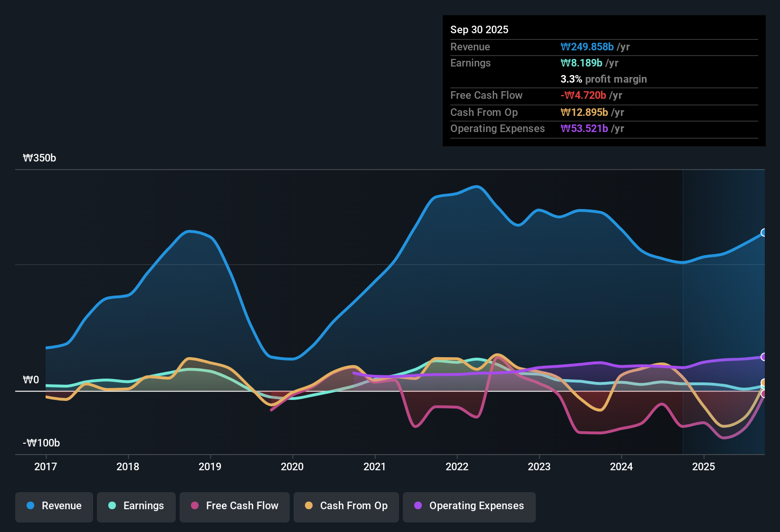Click the ₩350b gridline label
The width and height of the screenshot is (780, 532).
point(40,158)
